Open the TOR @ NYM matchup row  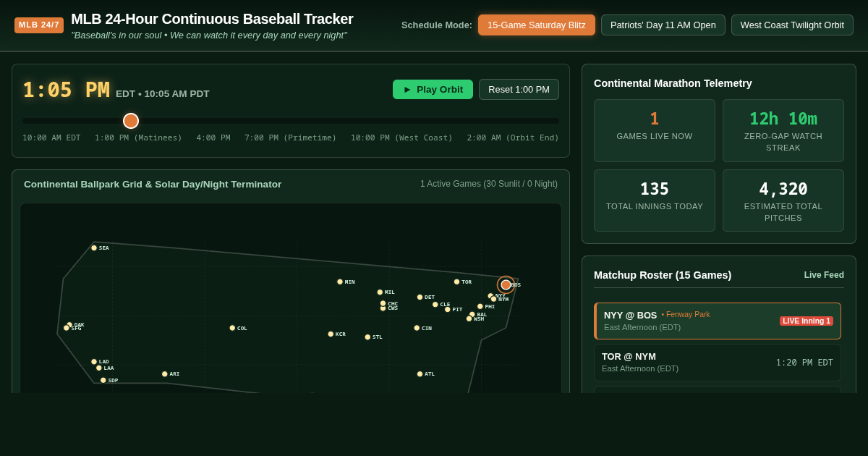point(718,363)
